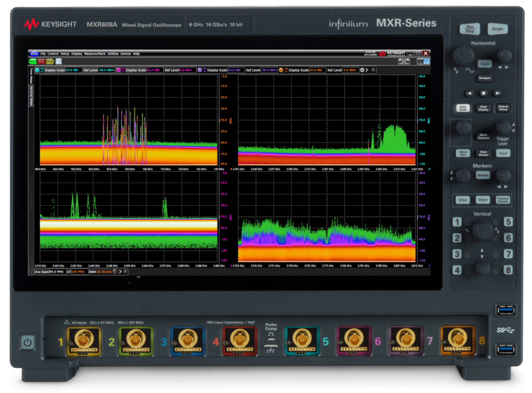
Task: Open the Display menu
Action: pos(77,54)
